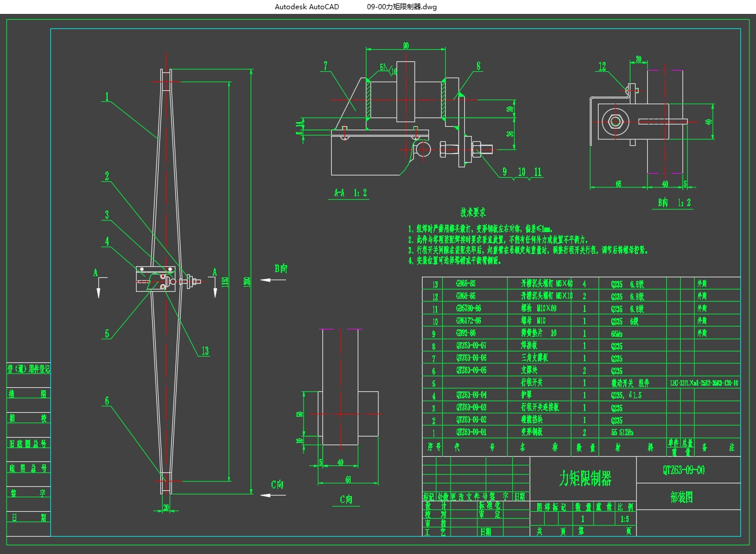The width and height of the screenshot is (756, 554).
Task: Click the 部装图 label in title block
Action: (681, 497)
